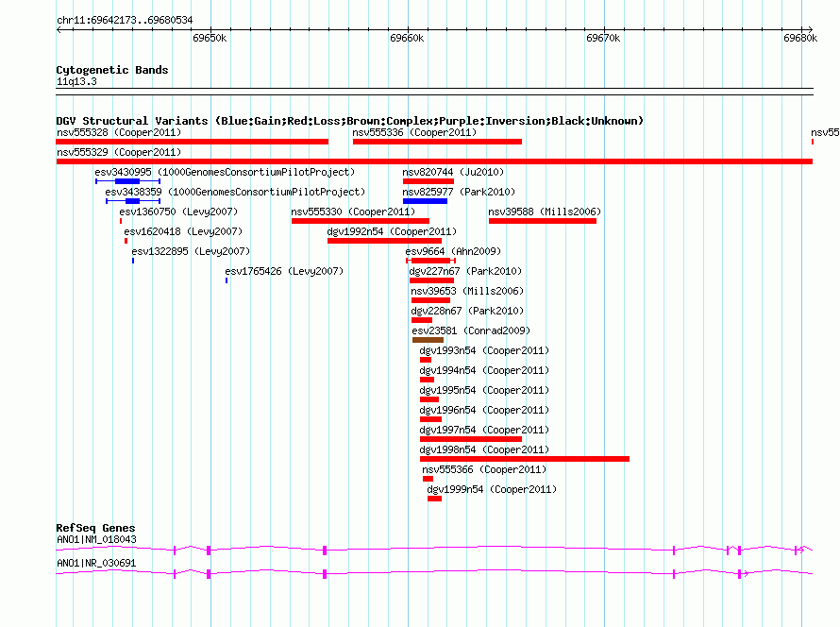Click the DGV Structural Variants track title
Viewport: 840px width, 627px height.
pyautogui.click(x=349, y=121)
